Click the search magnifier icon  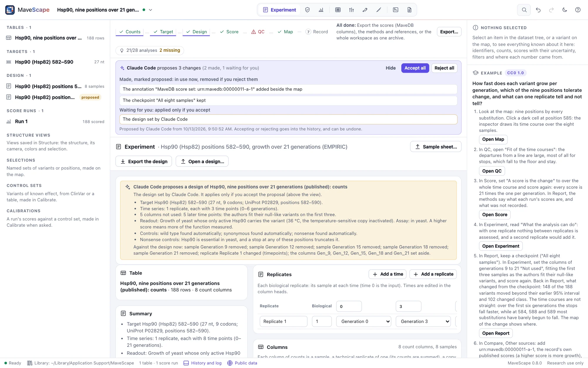click(x=524, y=10)
